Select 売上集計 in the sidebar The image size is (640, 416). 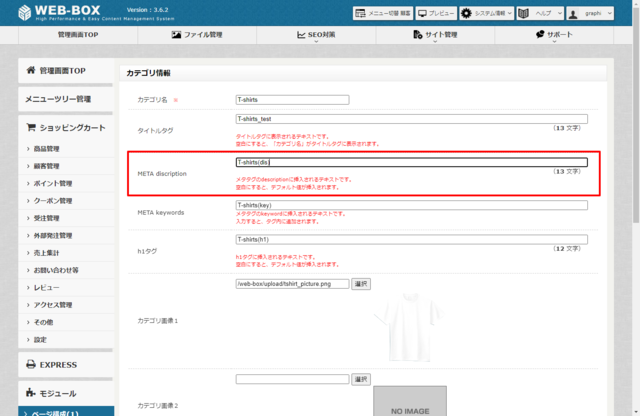[66, 253]
